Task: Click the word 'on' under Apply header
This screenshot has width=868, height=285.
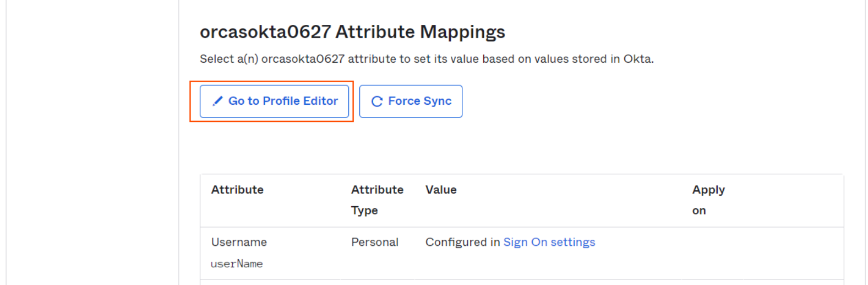Action: pos(699,211)
